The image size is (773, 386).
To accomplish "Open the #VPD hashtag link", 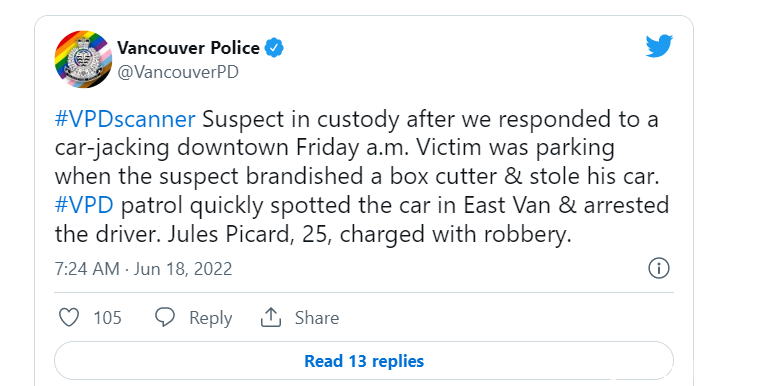I will [84, 206].
